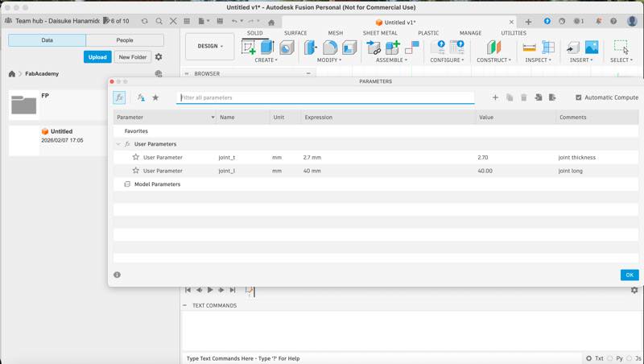The image size is (644, 364).
Task: Select the Extrude tool icon
Action: coord(267,47)
